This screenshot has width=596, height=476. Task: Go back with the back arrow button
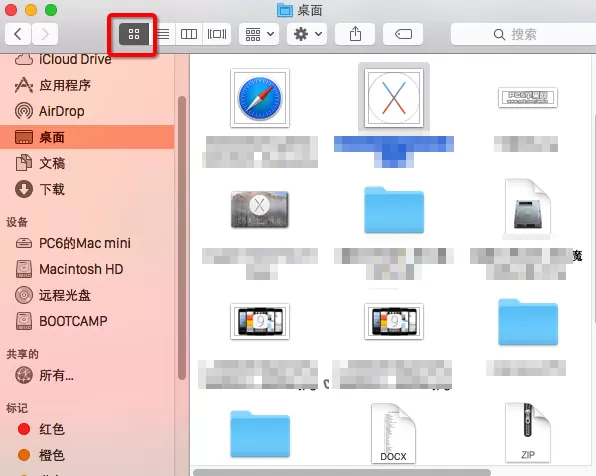18,34
